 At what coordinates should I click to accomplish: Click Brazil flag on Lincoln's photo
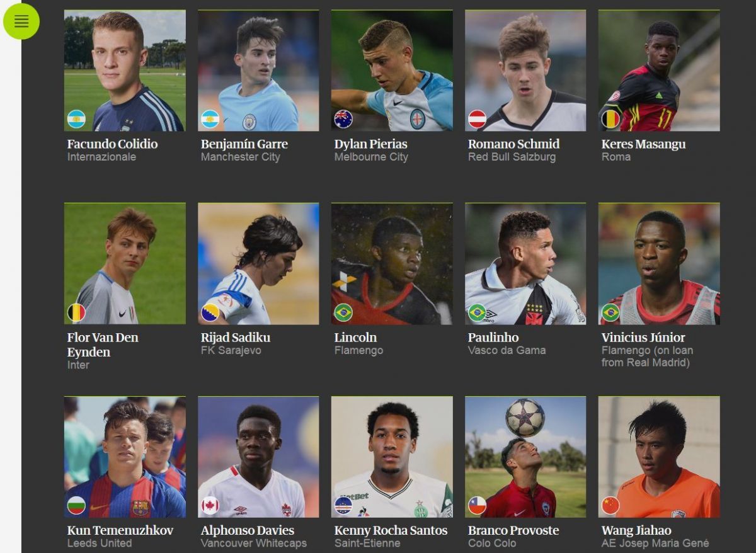tap(343, 312)
